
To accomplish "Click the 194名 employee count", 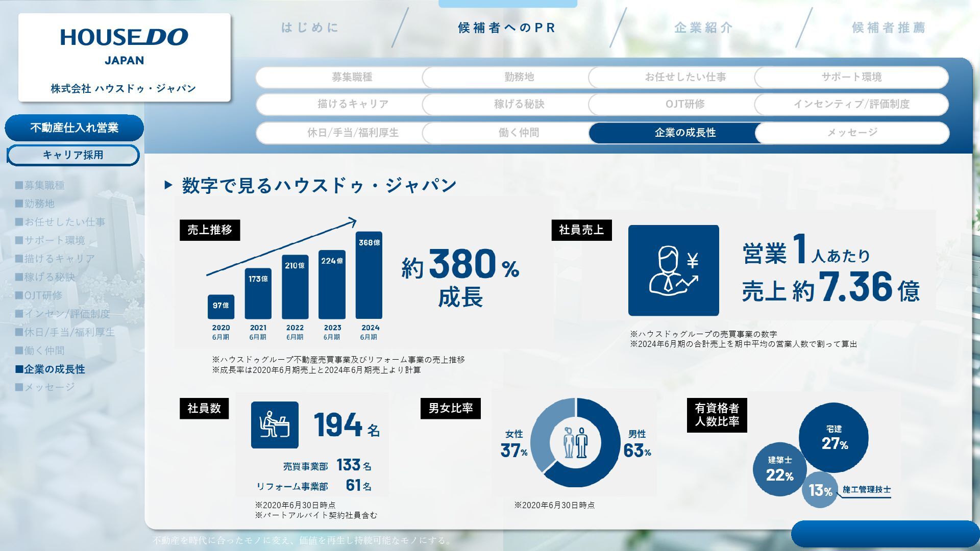I will (x=347, y=425).
